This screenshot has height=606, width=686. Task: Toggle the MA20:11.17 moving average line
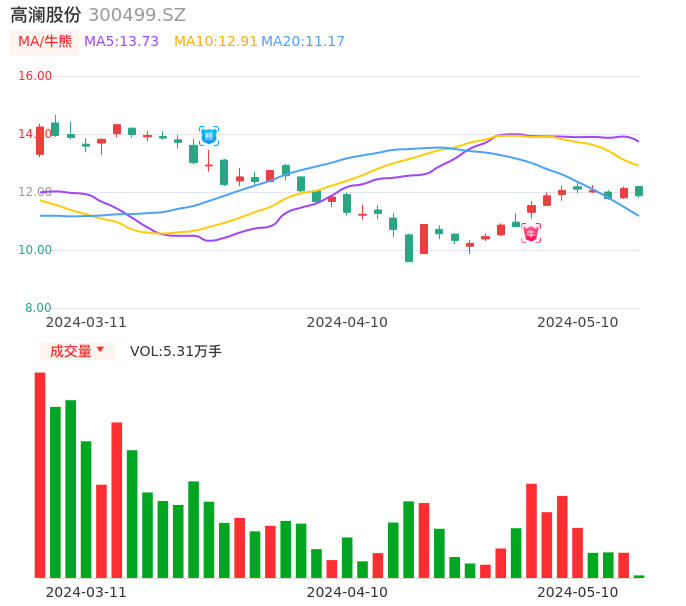tap(303, 42)
